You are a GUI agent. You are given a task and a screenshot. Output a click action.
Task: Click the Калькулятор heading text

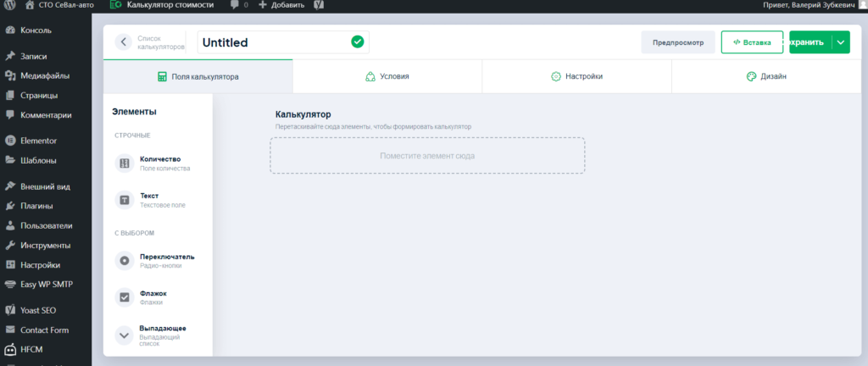[303, 114]
